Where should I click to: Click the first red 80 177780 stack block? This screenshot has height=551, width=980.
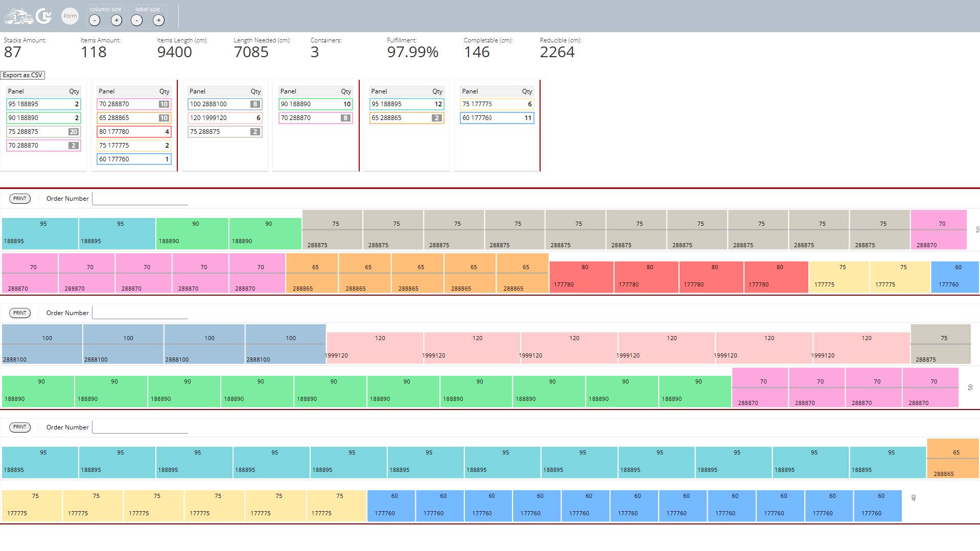tap(581, 277)
